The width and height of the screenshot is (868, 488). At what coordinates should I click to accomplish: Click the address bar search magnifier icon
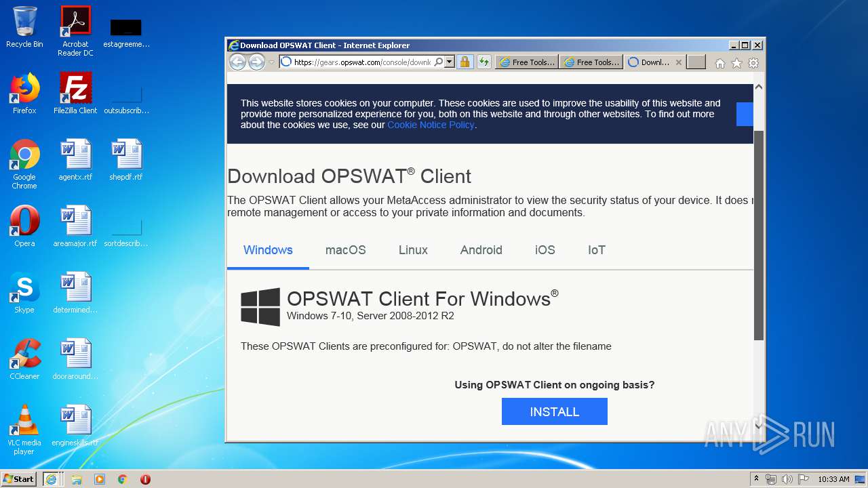(x=439, y=62)
